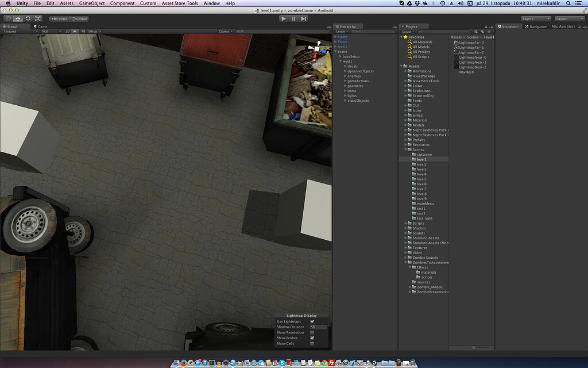Collapse the Assets folder tree
This screenshot has height=368, width=588.
[401, 66]
